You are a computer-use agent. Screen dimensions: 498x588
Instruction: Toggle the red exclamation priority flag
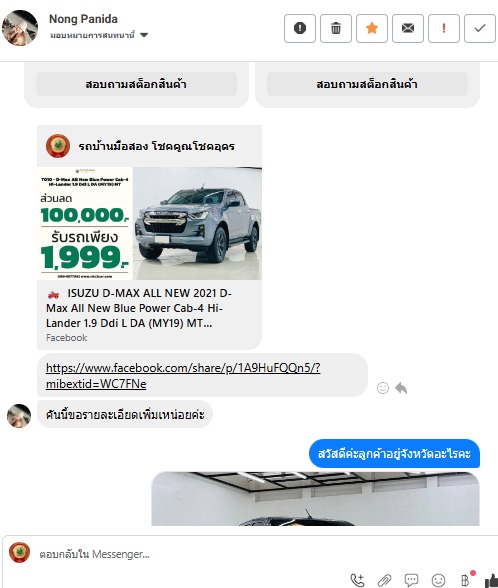(x=444, y=28)
